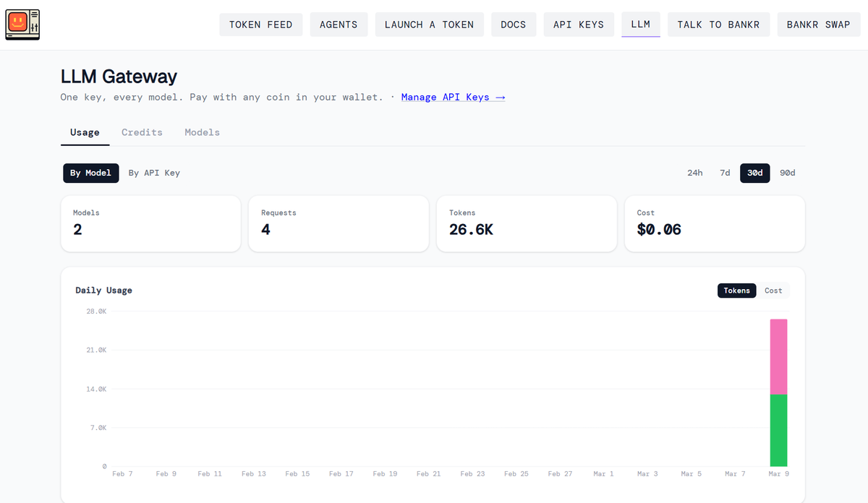The height and width of the screenshot is (503, 868).
Task: Select the LLM nav item
Action: 641,25
